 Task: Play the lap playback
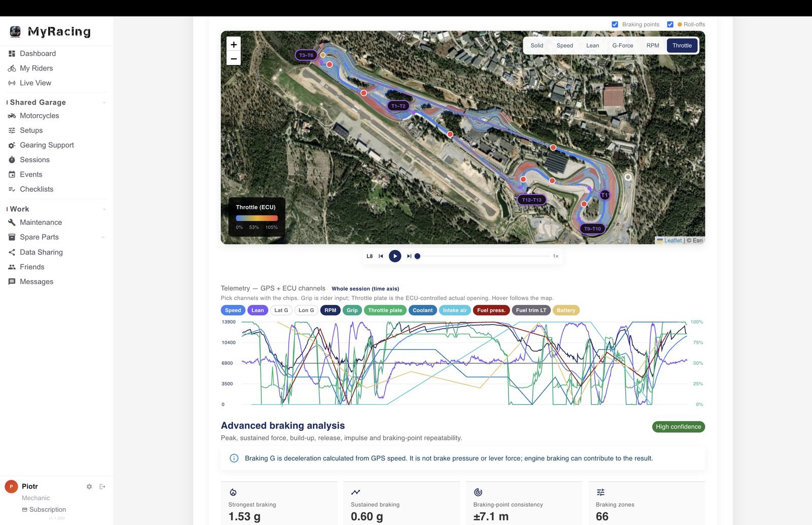pyautogui.click(x=395, y=256)
